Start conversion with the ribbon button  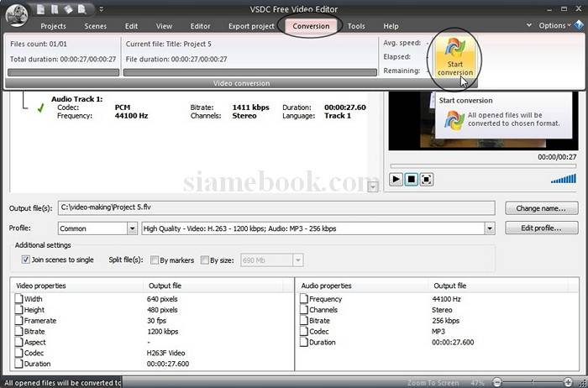point(455,57)
